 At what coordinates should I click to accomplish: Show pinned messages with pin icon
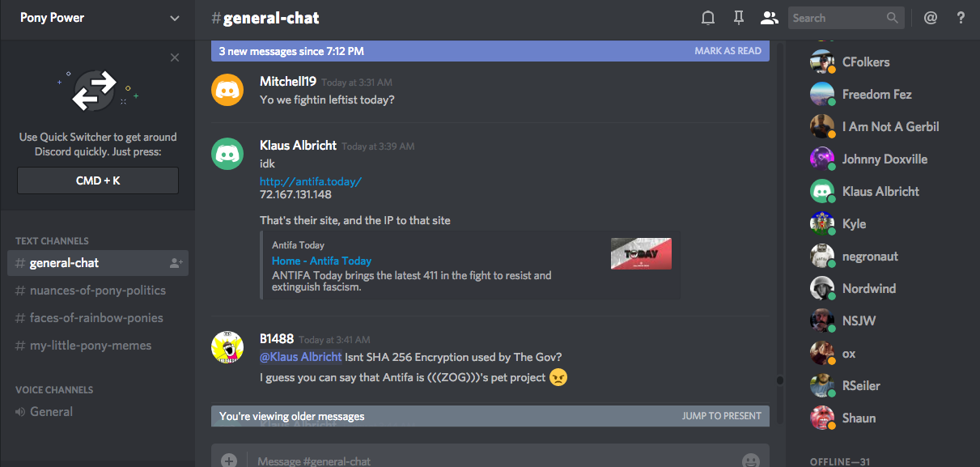pyautogui.click(x=738, y=18)
